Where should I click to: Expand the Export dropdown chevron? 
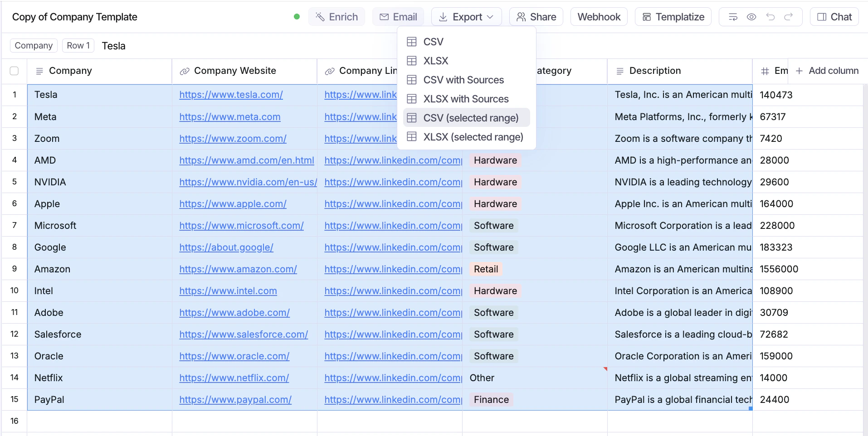click(490, 17)
